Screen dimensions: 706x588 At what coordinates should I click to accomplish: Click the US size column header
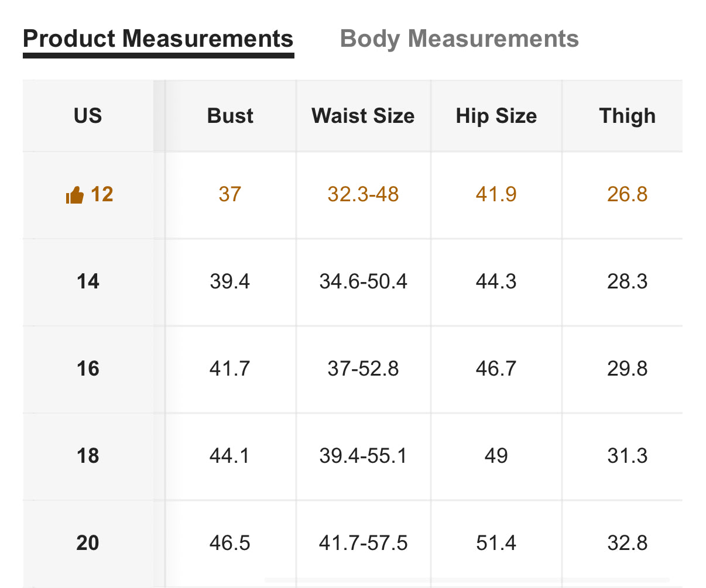(x=88, y=116)
